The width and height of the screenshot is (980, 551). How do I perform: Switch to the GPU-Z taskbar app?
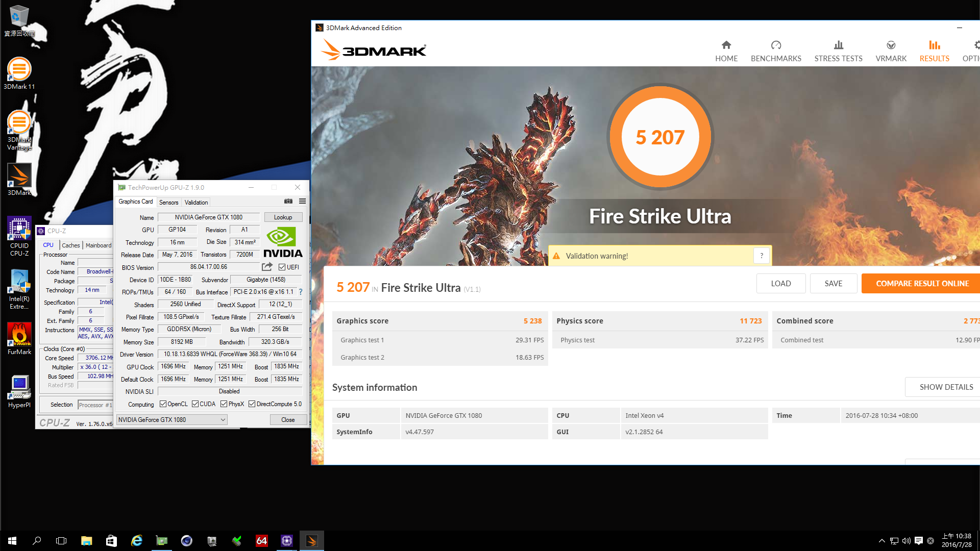[161, 541]
